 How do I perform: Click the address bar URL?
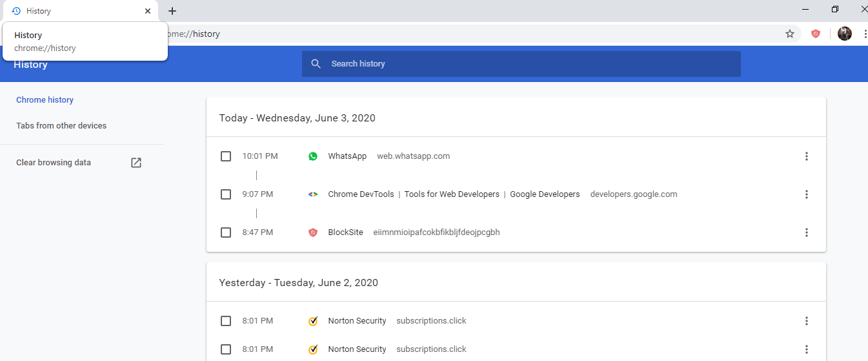pyautogui.click(x=194, y=34)
